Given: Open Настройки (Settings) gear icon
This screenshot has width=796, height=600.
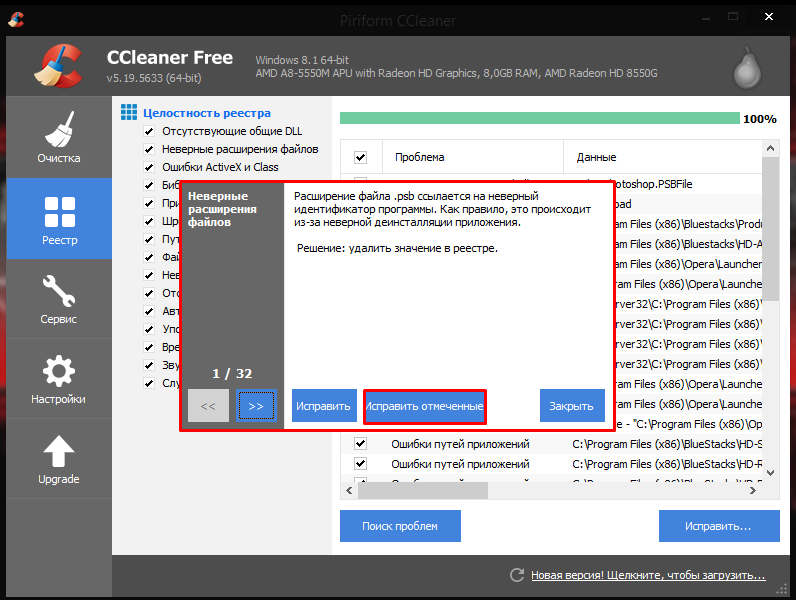Looking at the screenshot, I should [x=59, y=379].
